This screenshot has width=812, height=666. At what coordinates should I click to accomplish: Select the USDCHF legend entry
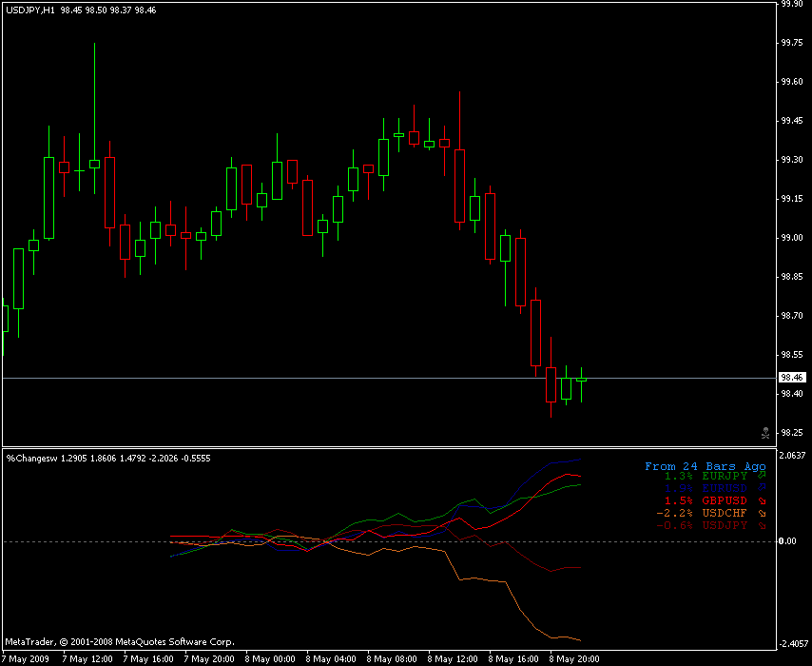[x=724, y=512]
